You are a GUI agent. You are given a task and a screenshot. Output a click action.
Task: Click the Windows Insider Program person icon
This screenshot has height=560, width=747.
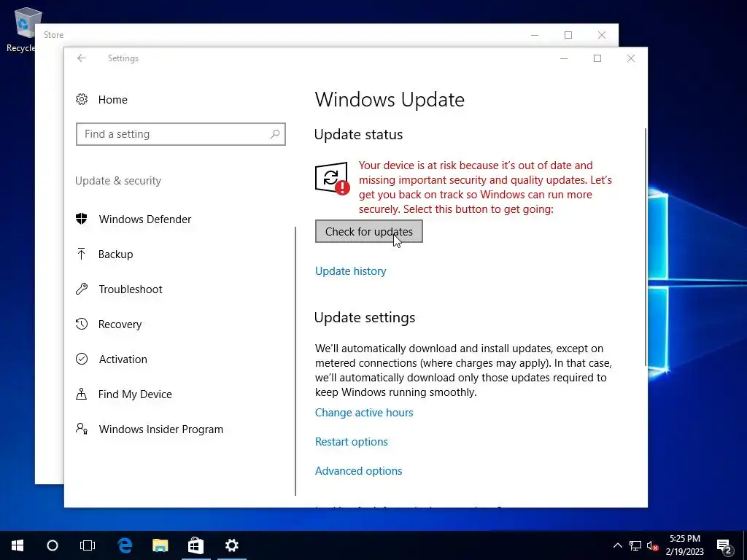tap(82, 429)
